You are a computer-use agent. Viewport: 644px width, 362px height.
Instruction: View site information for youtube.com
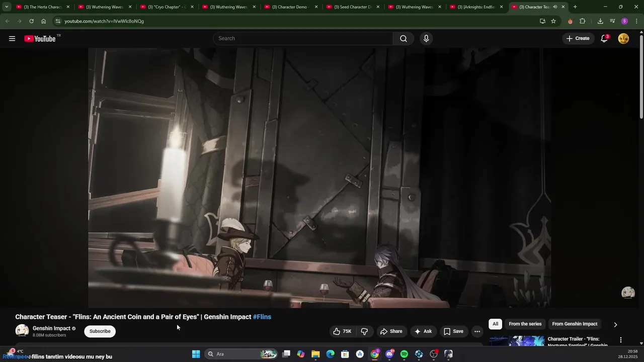[58, 21]
